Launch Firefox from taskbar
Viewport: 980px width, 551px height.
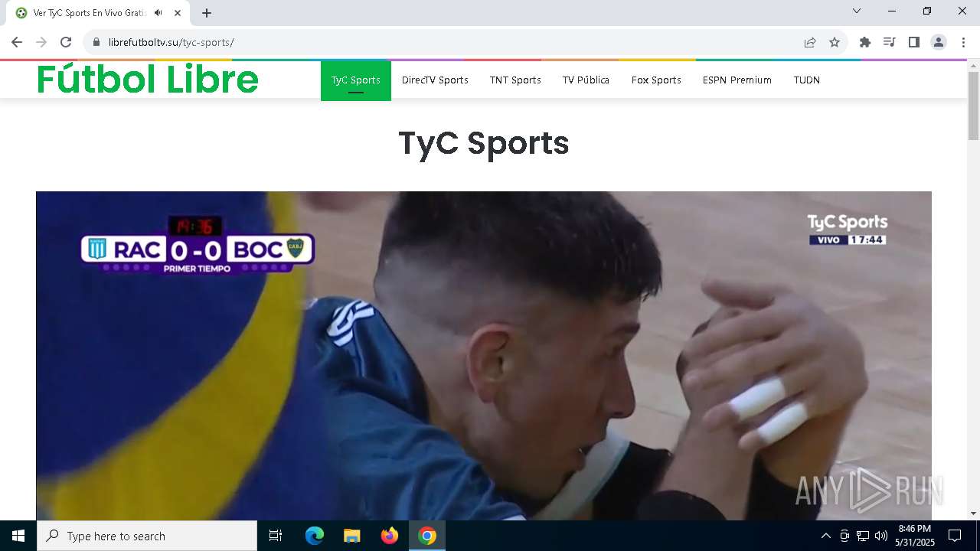point(390,536)
